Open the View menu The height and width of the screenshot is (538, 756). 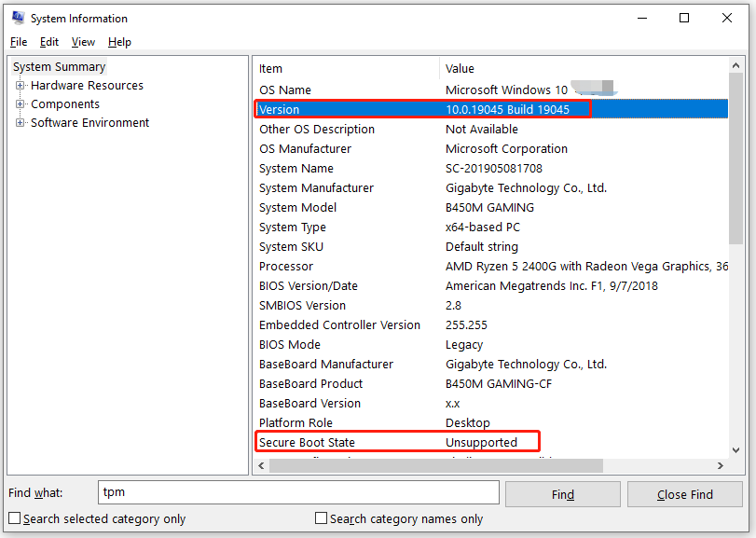83,42
